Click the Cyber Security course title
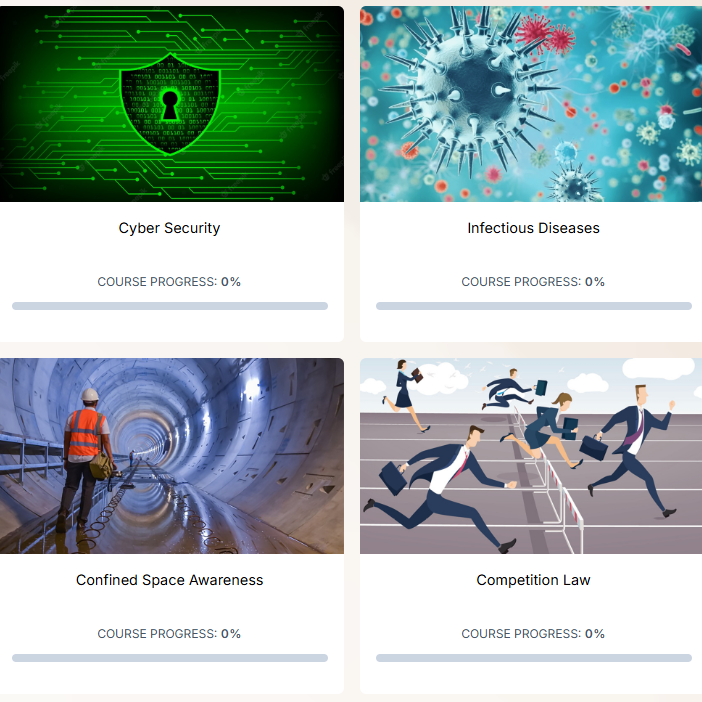 169,228
